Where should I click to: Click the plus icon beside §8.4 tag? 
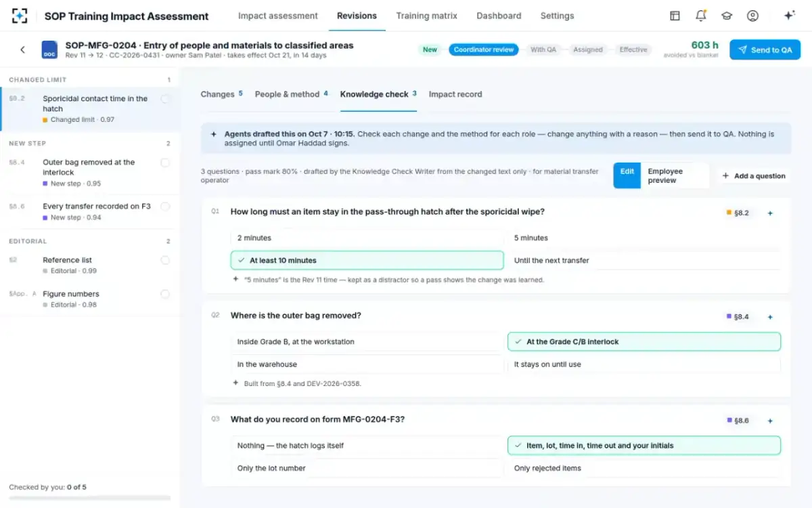(x=770, y=317)
